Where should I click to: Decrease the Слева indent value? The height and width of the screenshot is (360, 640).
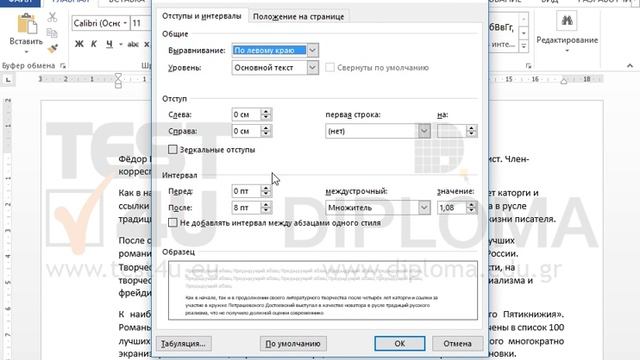point(266,118)
